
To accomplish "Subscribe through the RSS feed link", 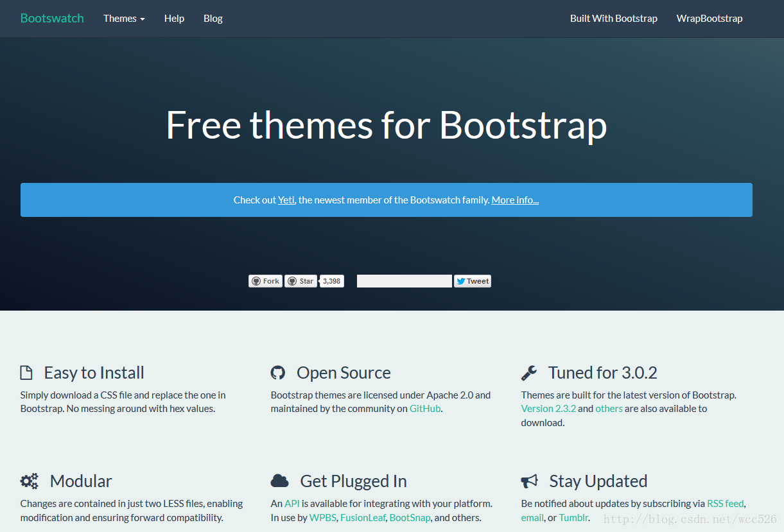I will tap(726, 504).
